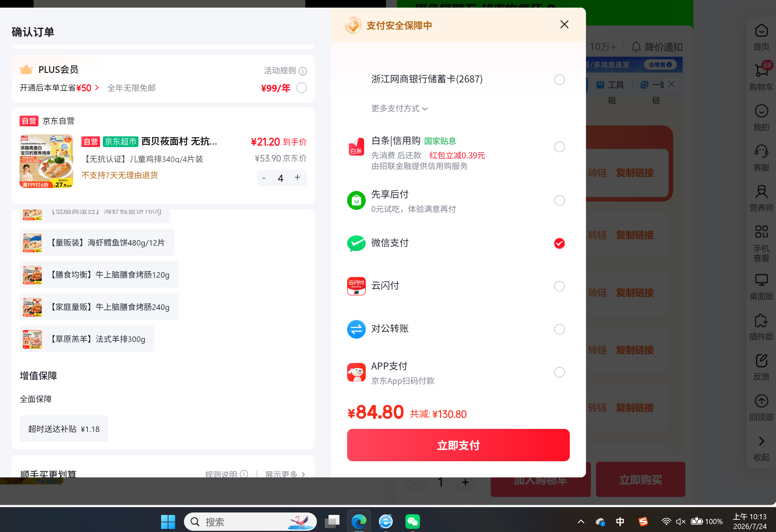The image size is (776, 532).
Task: Expand 展示更多 in 顺手买更划算
Action: click(285, 474)
